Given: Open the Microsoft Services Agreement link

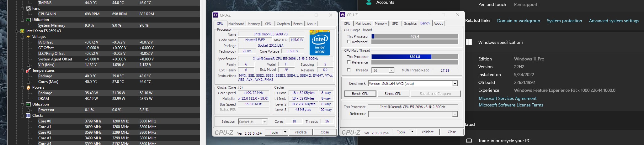Looking at the screenshot, I should point(508,98).
